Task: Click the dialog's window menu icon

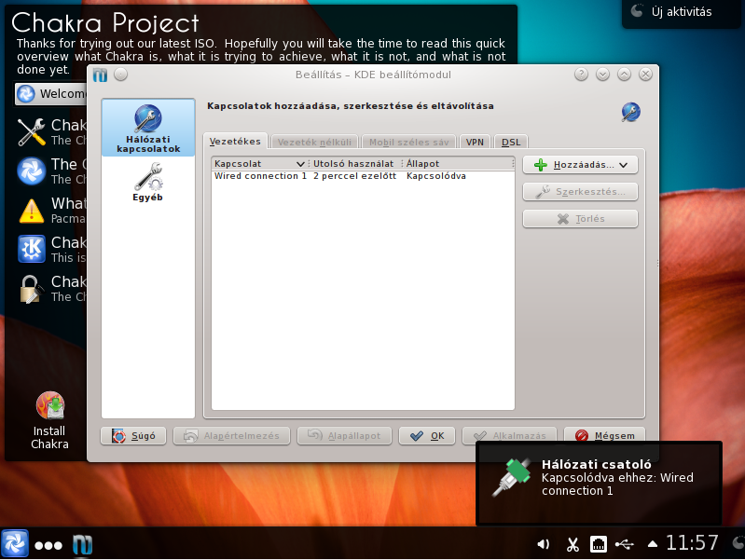Action: click(x=101, y=75)
